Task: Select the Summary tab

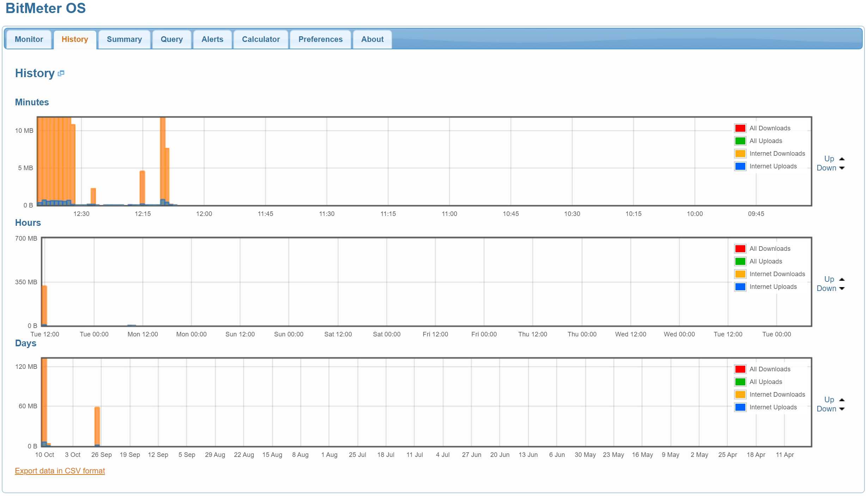Action: coord(124,39)
